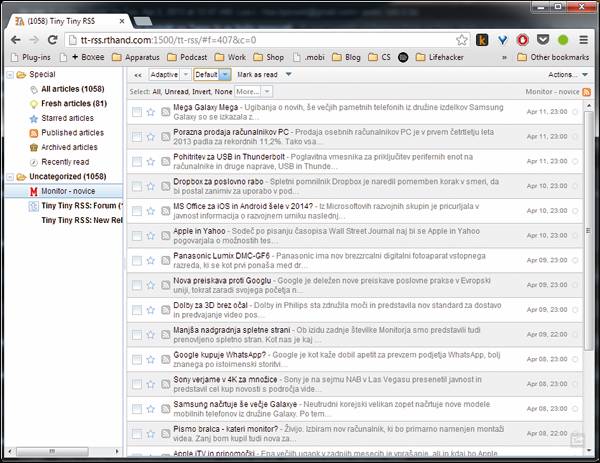Open the More... selection dropdown
Screen dimensions: 600x463
coord(253,92)
